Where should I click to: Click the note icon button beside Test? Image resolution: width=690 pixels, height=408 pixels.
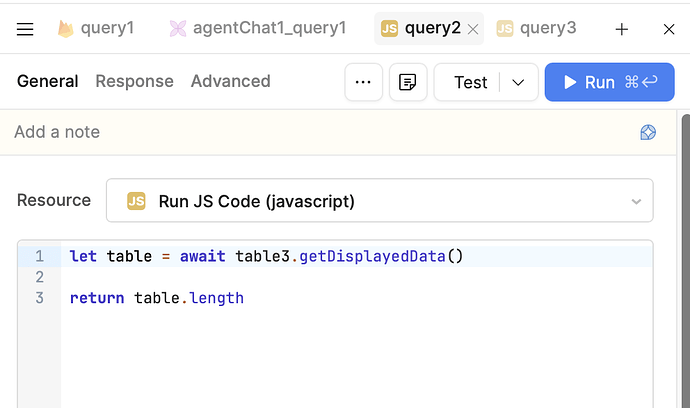click(x=408, y=82)
